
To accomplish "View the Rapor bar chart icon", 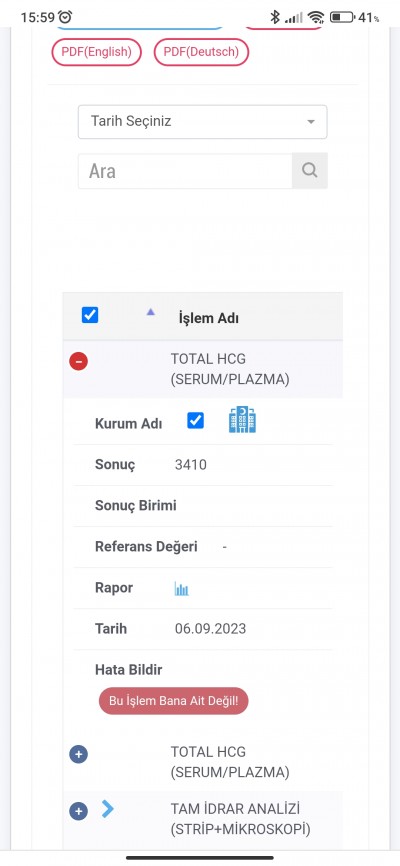I will (181, 589).
